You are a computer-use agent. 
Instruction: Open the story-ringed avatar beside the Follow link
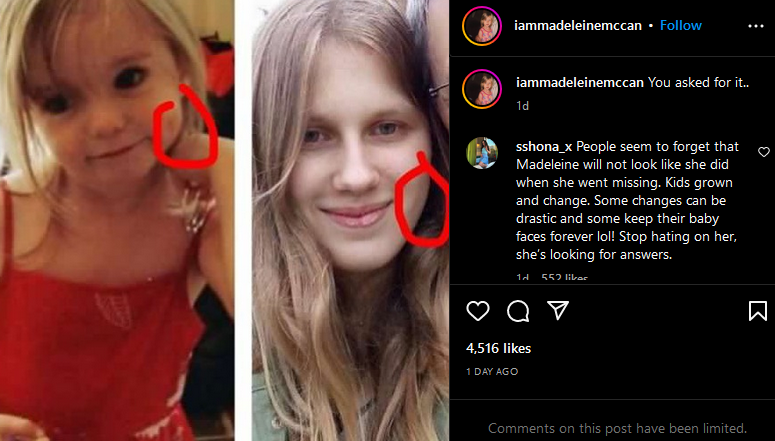pyautogui.click(x=482, y=26)
